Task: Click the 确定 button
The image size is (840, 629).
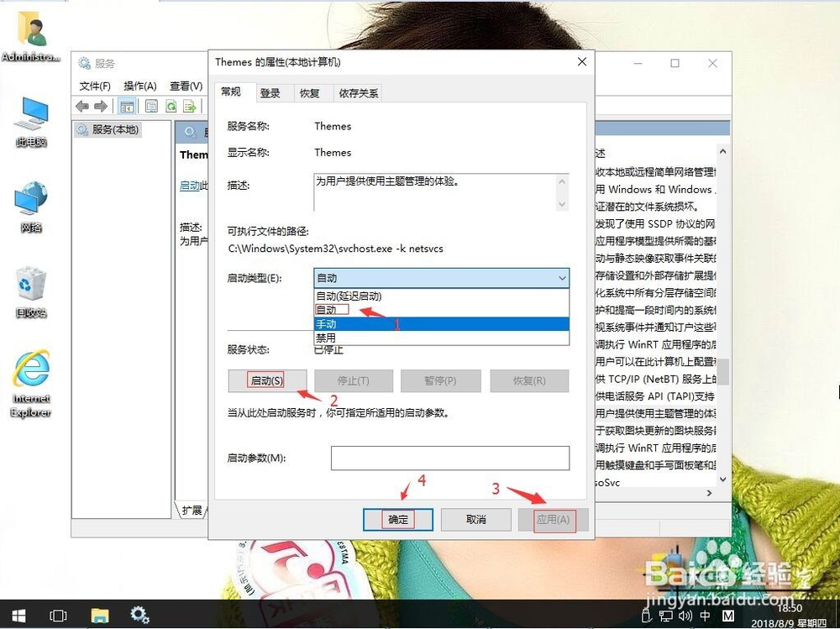Action: point(398,519)
